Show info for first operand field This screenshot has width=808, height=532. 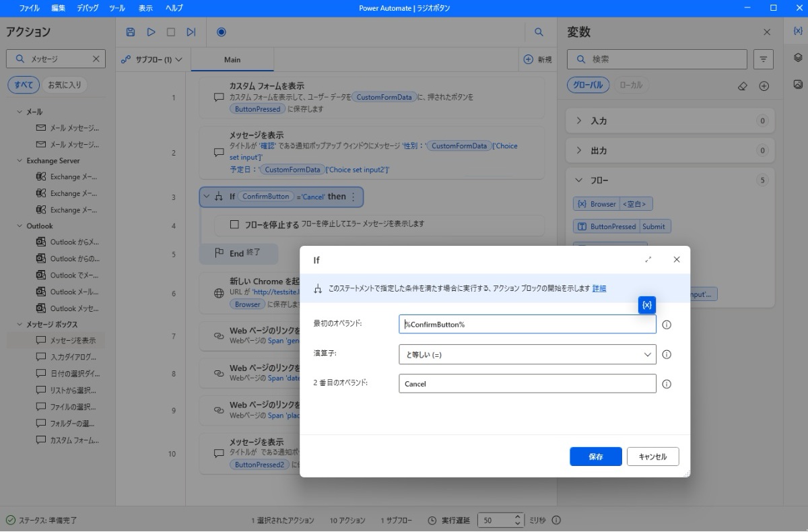[667, 325]
